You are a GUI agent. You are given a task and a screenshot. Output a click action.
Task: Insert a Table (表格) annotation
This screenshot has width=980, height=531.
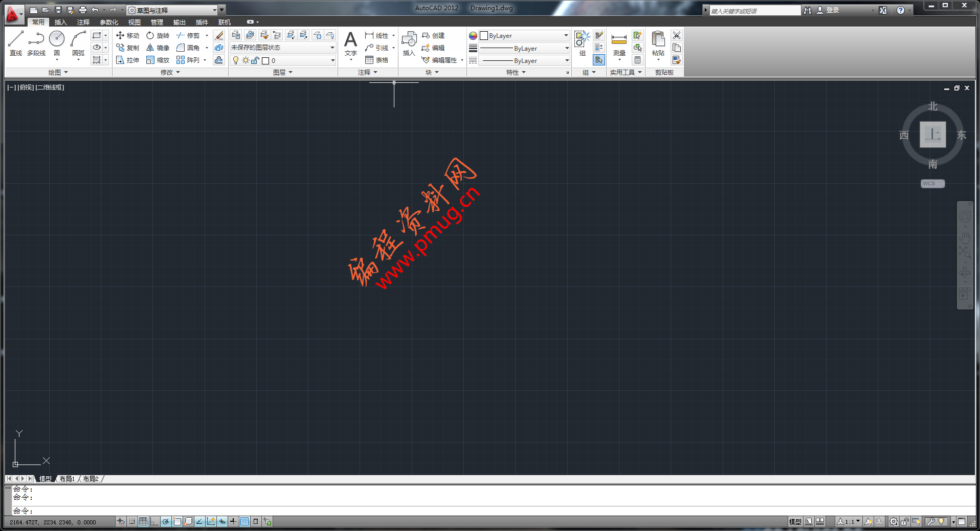click(377, 60)
